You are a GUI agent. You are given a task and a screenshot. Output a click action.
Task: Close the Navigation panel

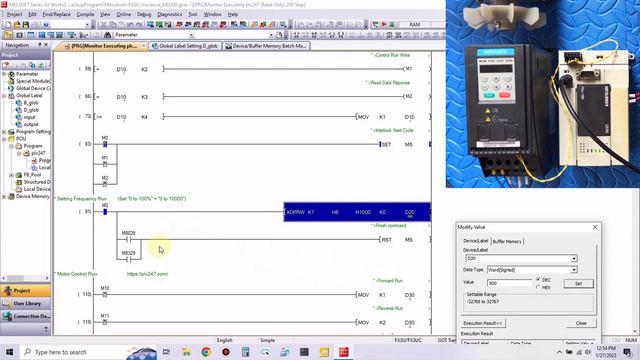point(46,44)
